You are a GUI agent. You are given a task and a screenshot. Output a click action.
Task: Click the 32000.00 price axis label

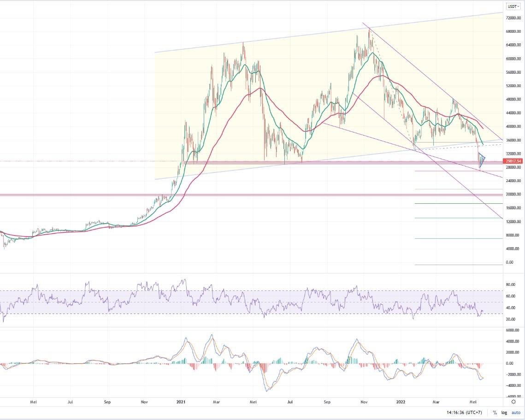point(513,154)
